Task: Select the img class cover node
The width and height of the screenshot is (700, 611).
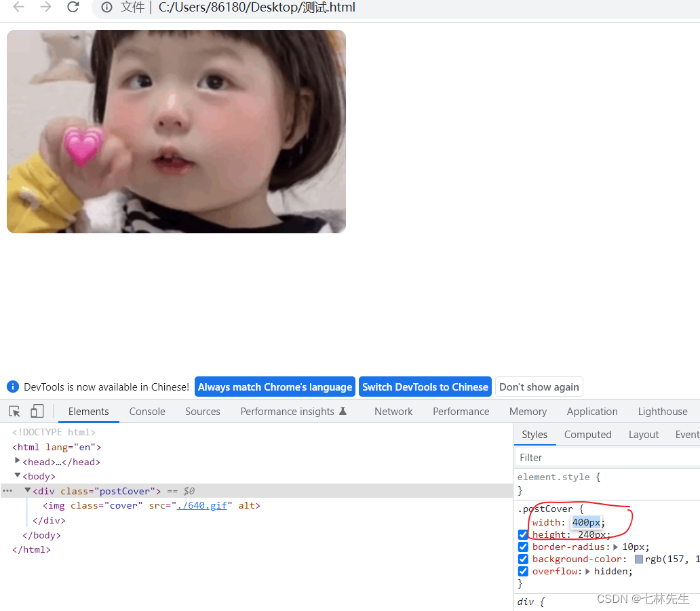Action: (x=151, y=505)
